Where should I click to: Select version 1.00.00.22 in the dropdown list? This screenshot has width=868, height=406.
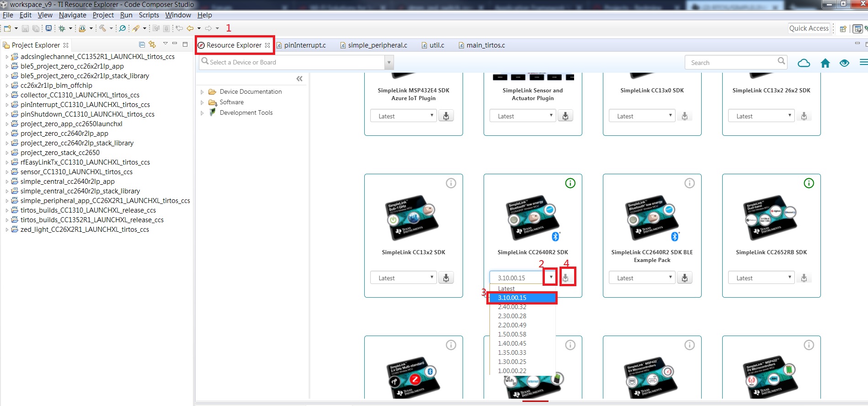click(522, 371)
